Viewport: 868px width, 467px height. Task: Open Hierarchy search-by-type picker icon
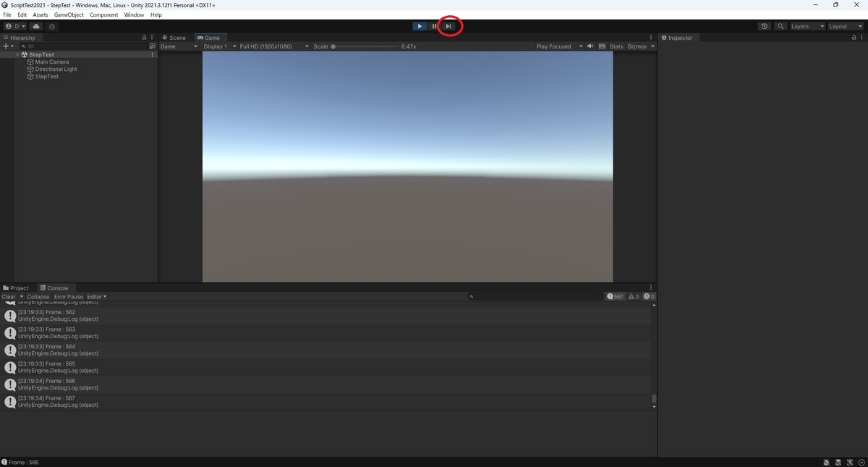(152, 46)
